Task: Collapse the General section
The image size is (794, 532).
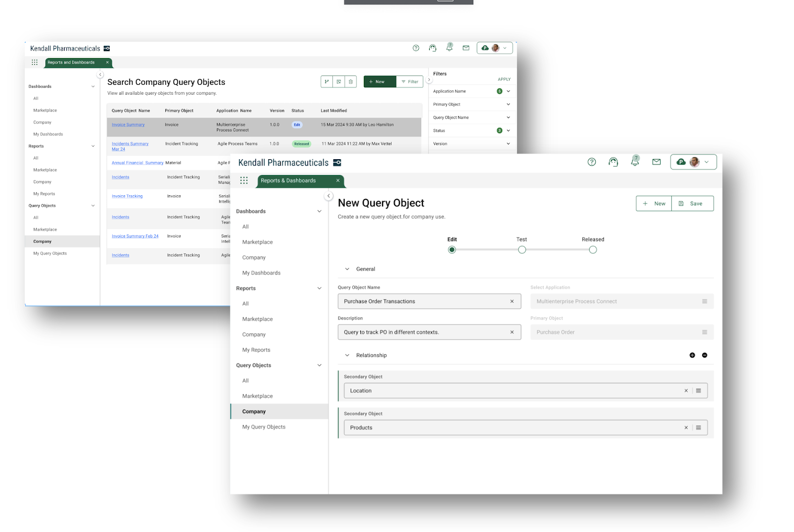Action: (347, 269)
